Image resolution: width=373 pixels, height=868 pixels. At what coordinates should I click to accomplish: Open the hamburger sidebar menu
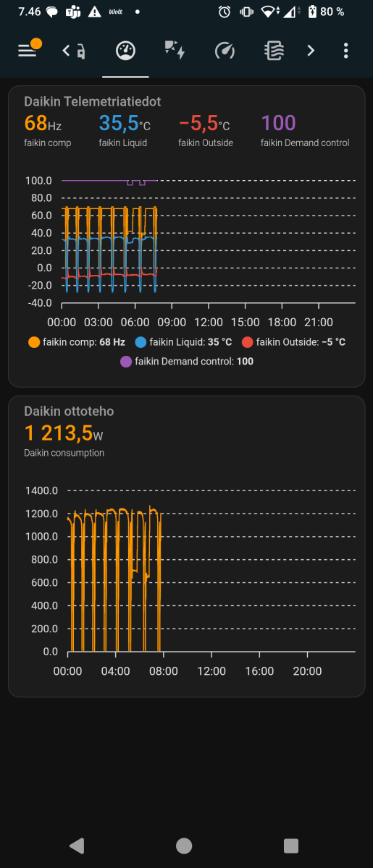[28, 51]
